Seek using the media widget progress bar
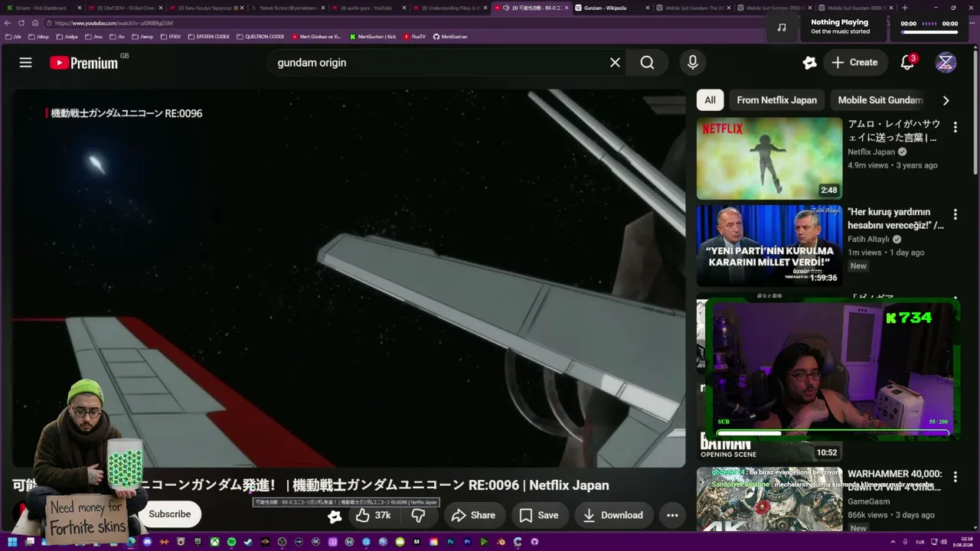Viewport: 980px width, 551px height. point(929,32)
